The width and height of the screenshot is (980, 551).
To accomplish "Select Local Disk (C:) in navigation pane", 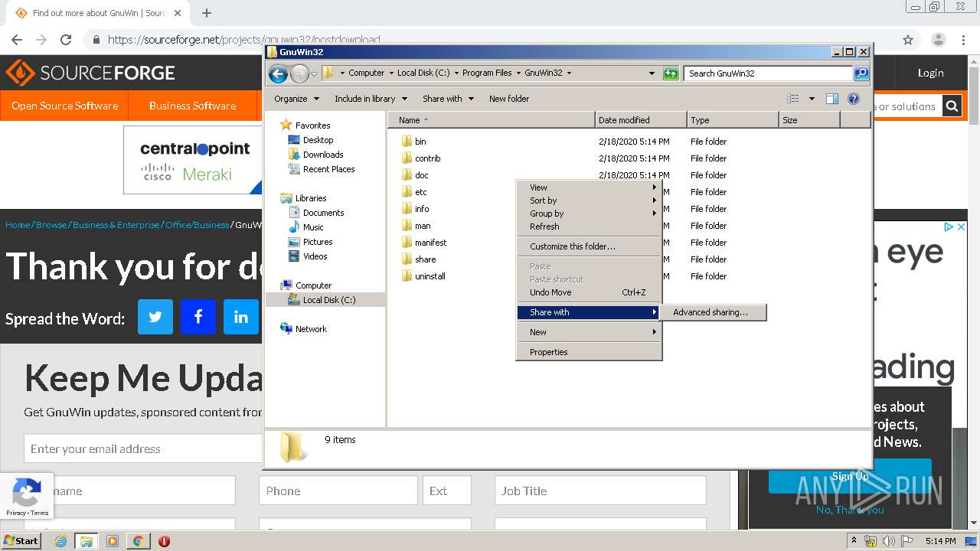I will pyautogui.click(x=329, y=300).
